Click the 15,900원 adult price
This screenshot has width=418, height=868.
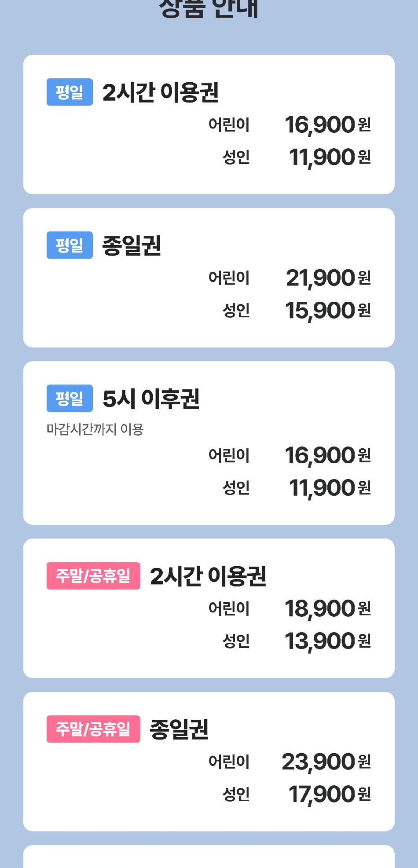pyautogui.click(x=327, y=310)
